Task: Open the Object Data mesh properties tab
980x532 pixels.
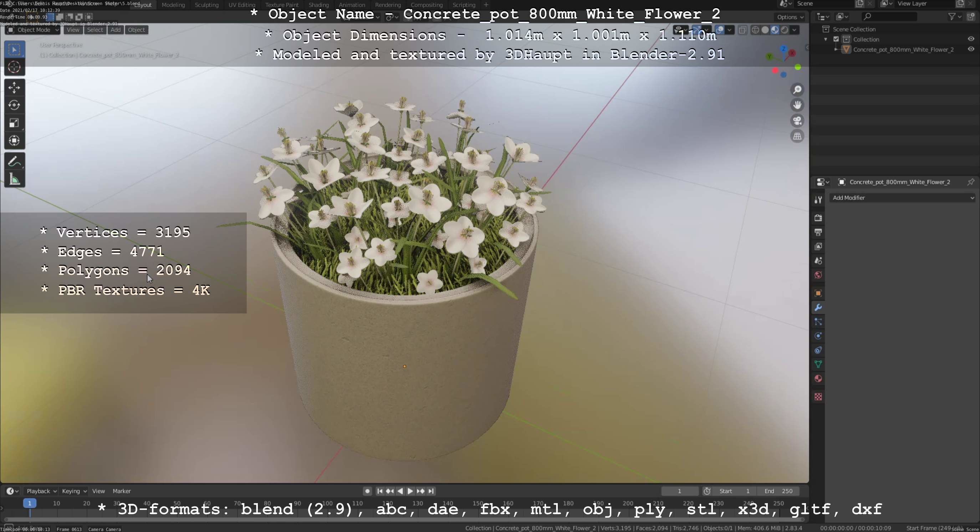Action: click(x=818, y=364)
